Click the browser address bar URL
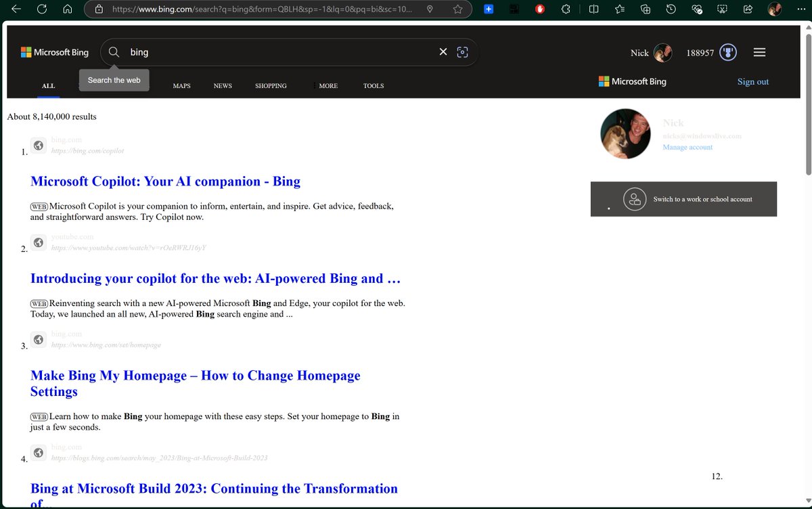Screen dimensions: 812x509 tap(261, 9)
